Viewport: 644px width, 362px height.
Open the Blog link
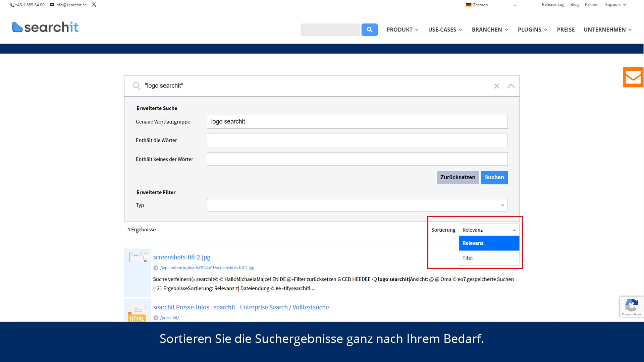[575, 5]
